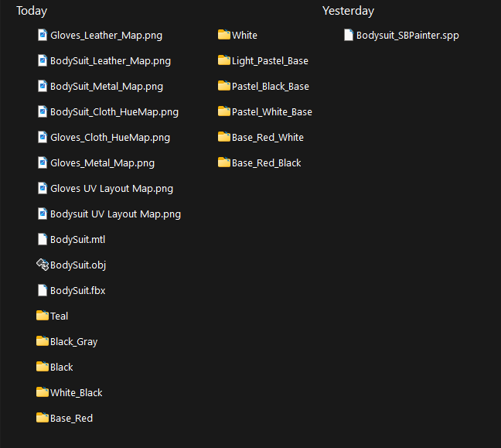The width and height of the screenshot is (501, 448).
Task: Select the Teal folder icon
Action: coord(43,315)
